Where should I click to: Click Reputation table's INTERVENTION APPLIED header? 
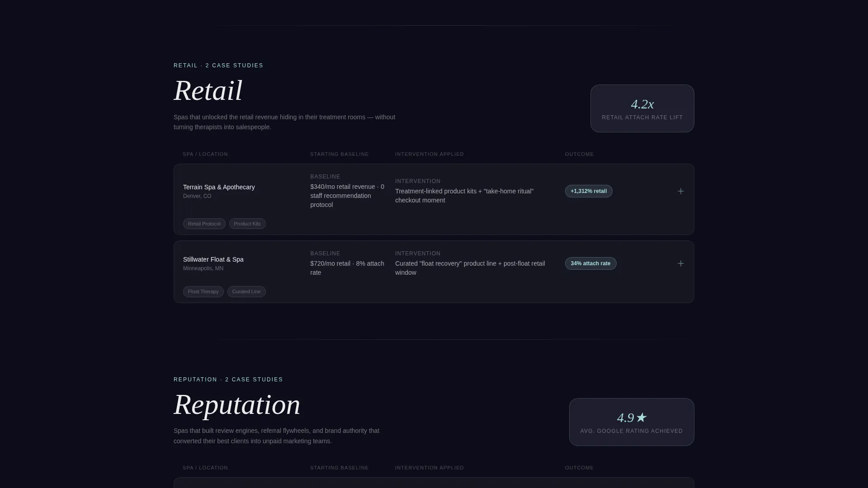[x=429, y=468]
